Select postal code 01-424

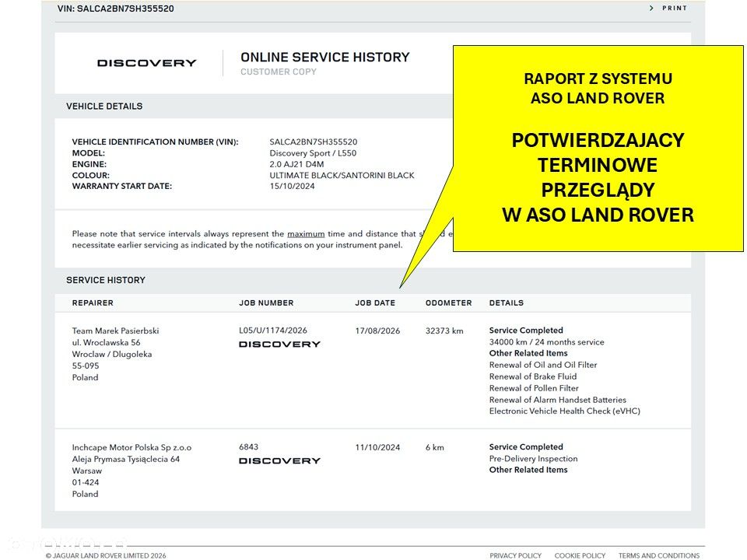tap(86, 482)
